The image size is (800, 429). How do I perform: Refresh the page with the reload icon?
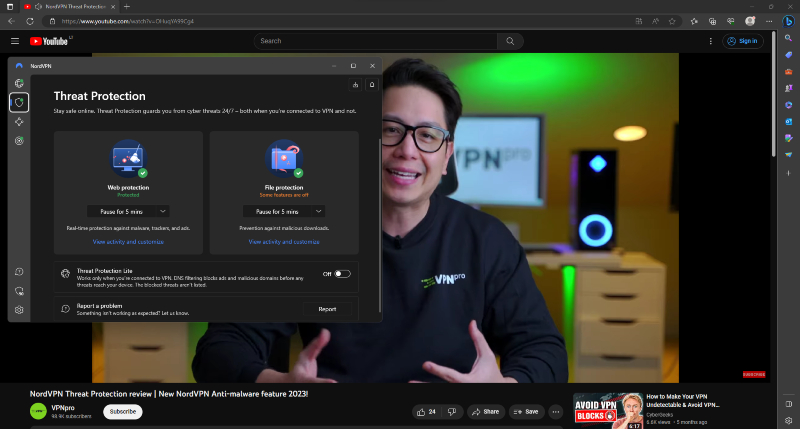[x=30, y=21]
